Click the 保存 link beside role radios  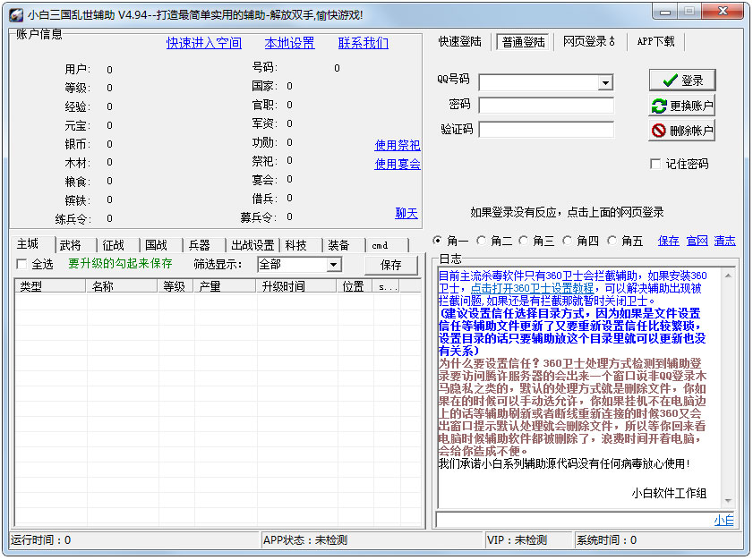(x=669, y=241)
